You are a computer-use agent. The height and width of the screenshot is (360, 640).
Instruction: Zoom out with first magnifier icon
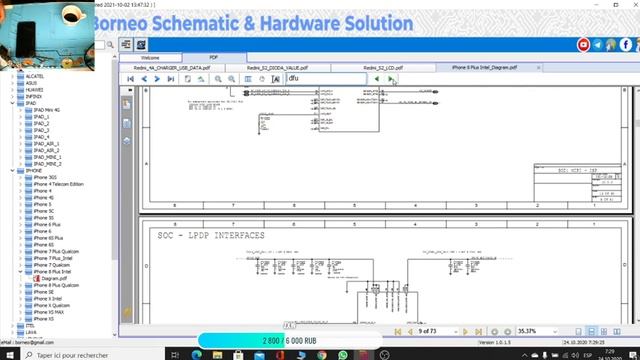point(218,79)
